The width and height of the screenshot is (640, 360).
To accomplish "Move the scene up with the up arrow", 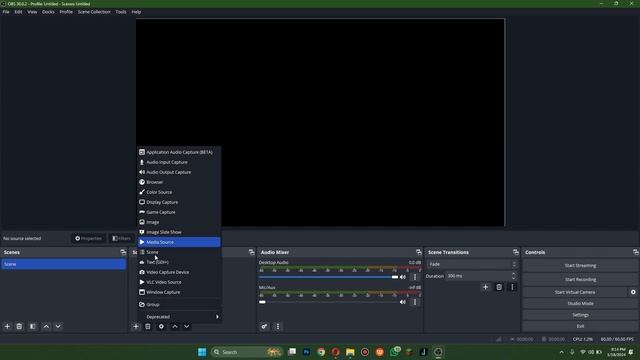I will pos(46,327).
